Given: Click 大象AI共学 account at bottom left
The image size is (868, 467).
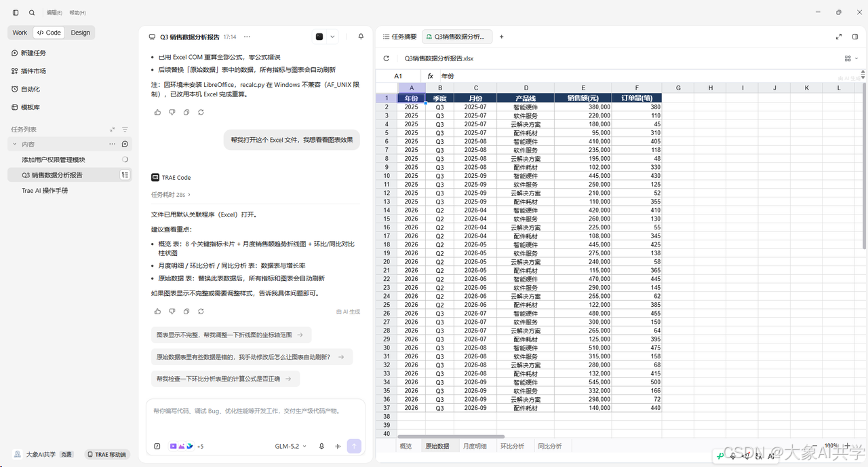Looking at the screenshot, I should 42,455.
